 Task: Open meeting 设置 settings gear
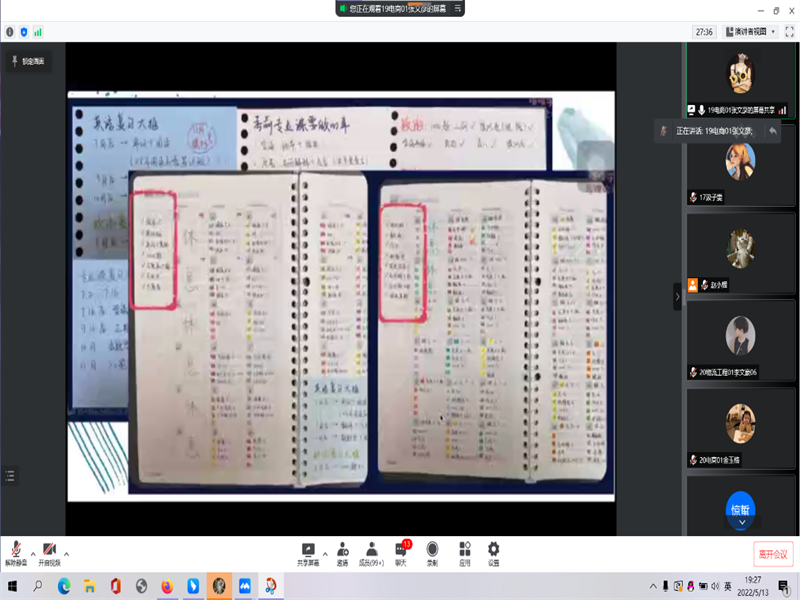[x=493, y=551]
